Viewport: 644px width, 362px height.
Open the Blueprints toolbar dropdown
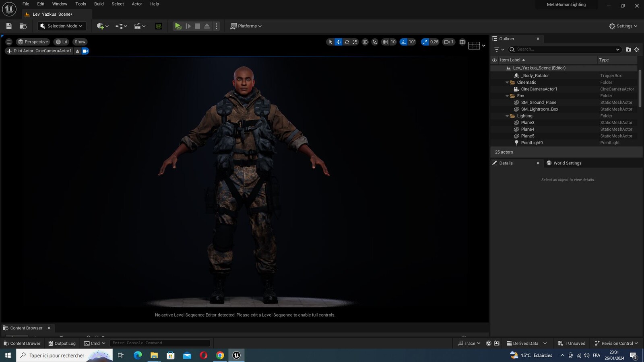click(121, 26)
